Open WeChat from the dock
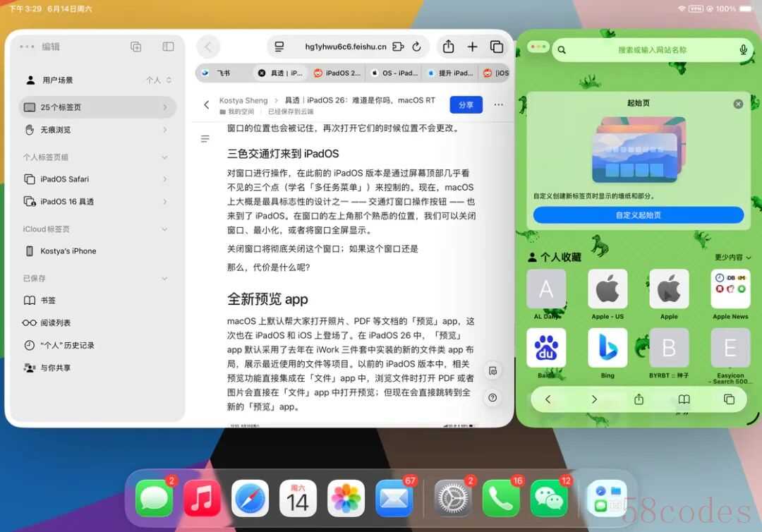This screenshot has width=762, height=532. pos(549,498)
